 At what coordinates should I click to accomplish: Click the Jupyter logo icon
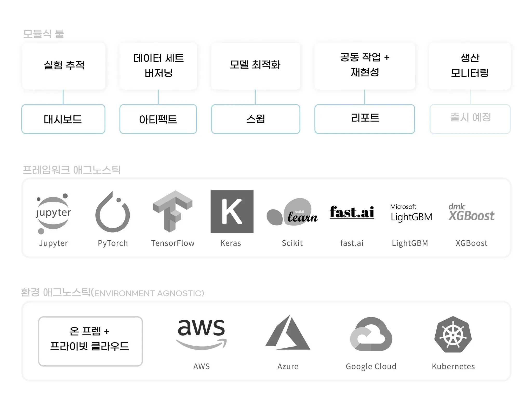[53, 213]
